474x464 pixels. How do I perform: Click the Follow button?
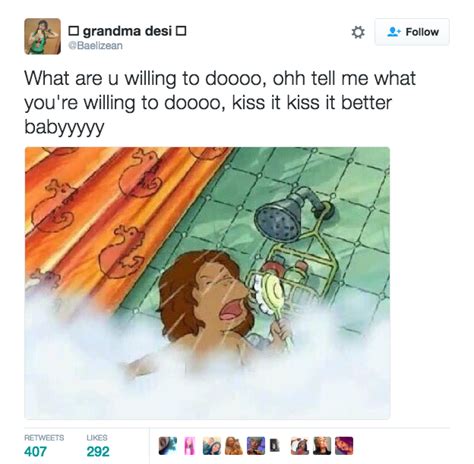click(412, 32)
